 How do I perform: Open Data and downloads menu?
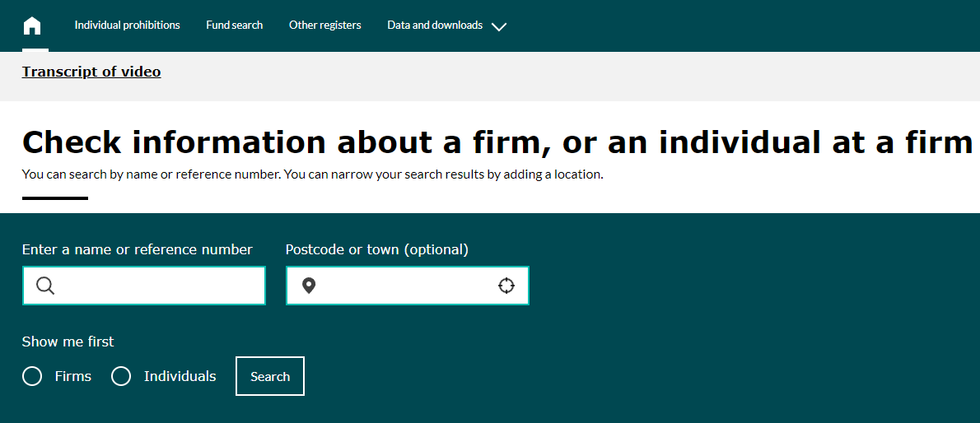(x=435, y=25)
